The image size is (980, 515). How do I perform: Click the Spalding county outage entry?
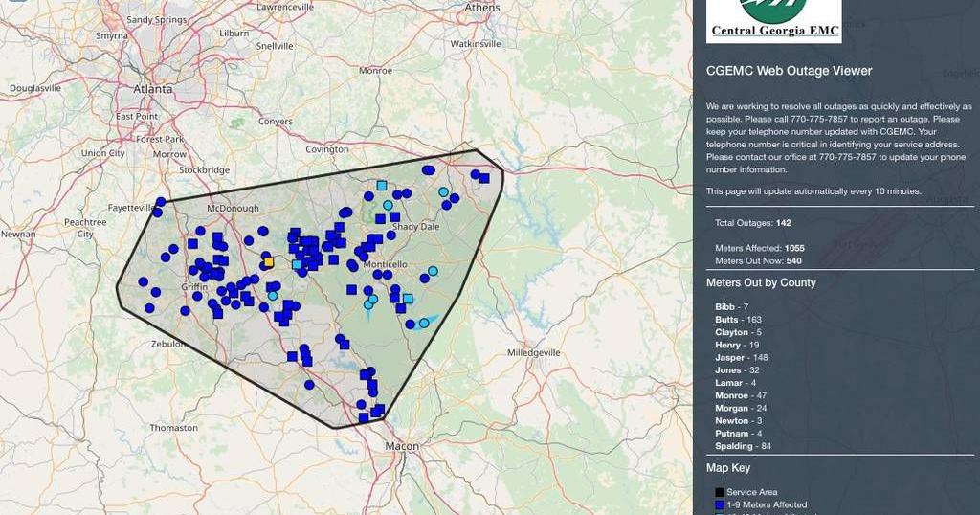tap(743, 446)
